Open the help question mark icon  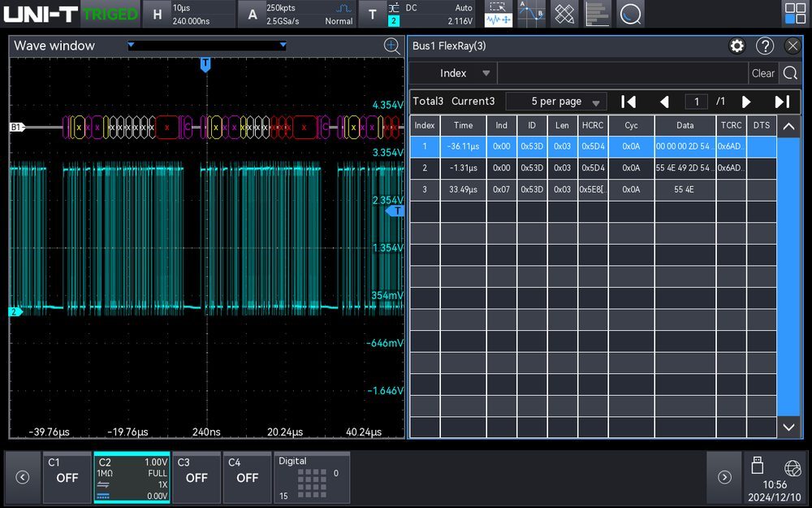click(764, 46)
